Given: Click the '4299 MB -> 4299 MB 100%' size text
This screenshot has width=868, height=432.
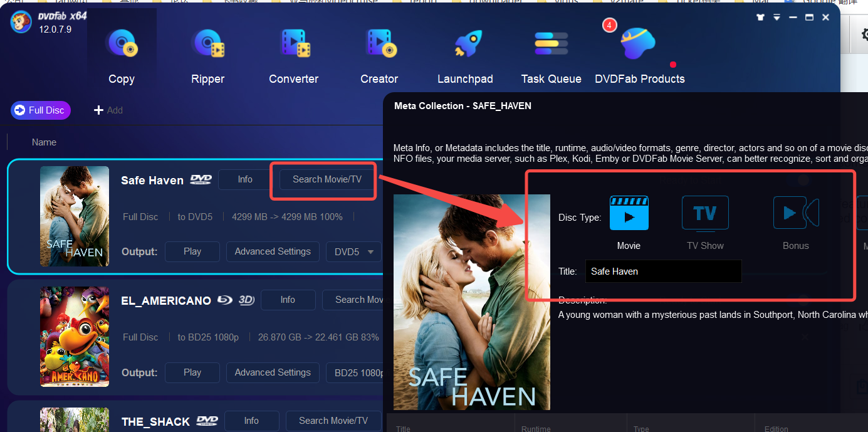Looking at the screenshot, I should pyautogui.click(x=287, y=217).
